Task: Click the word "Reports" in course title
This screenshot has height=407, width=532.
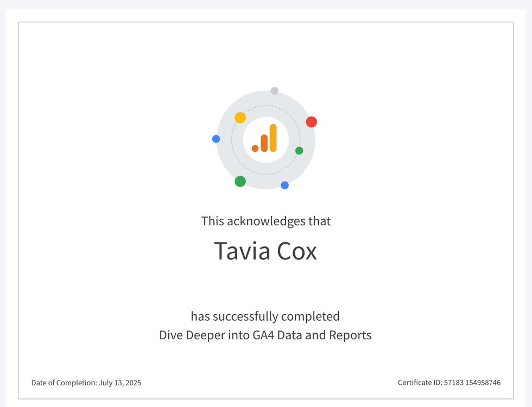Action: click(x=350, y=335)
